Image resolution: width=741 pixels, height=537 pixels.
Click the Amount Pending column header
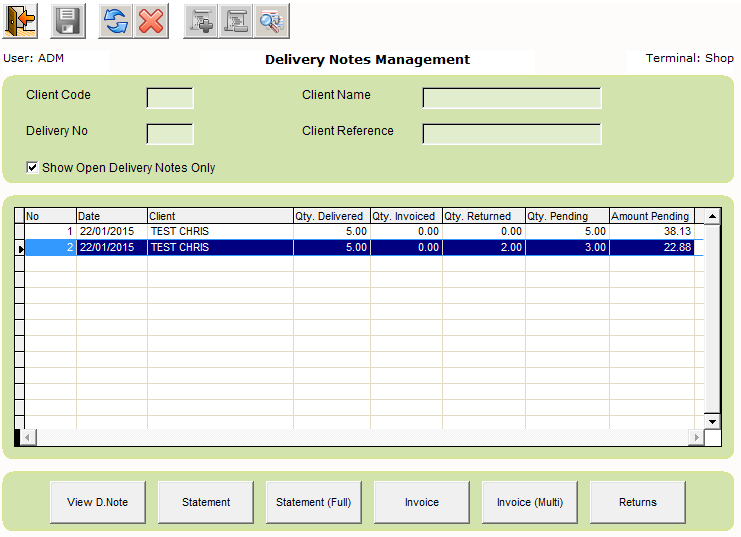(650, 216)
